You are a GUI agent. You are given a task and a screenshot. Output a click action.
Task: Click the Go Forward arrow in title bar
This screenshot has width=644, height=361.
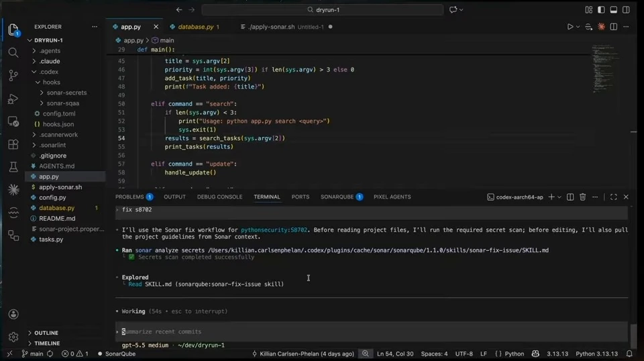[x=191, y=9]
